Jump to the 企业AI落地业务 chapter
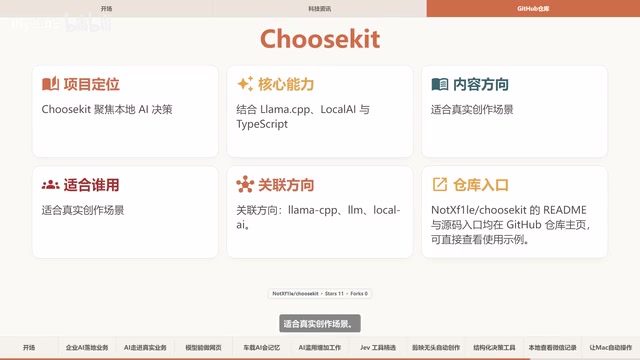The width and height of the screenshot is (640, 360). (x=87, y=347)
